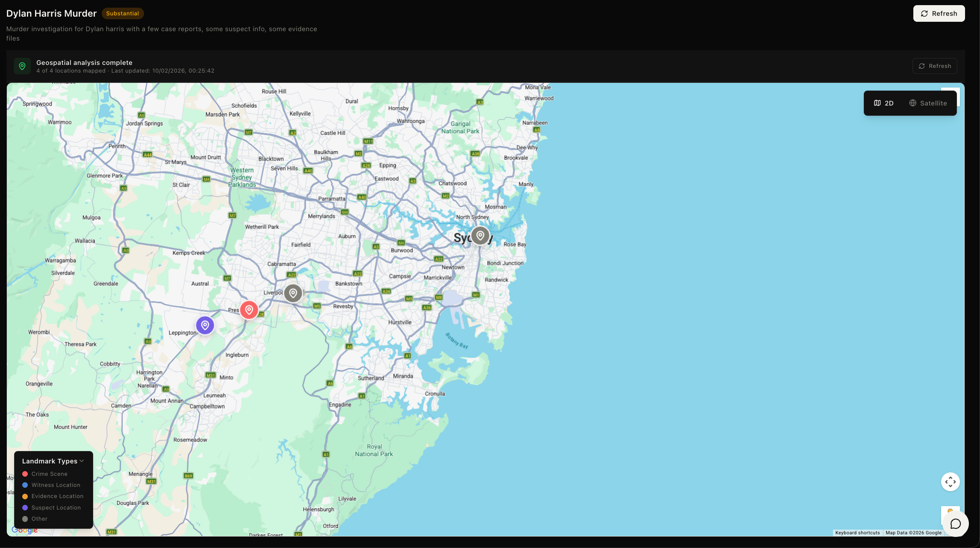
Task: Toggle the Evidence Location legend entry
Action: point(57,496)
